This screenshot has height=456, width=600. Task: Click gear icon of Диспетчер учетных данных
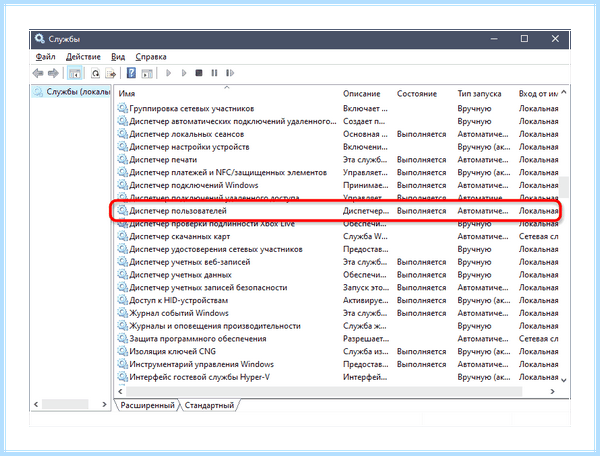point(122,274)
